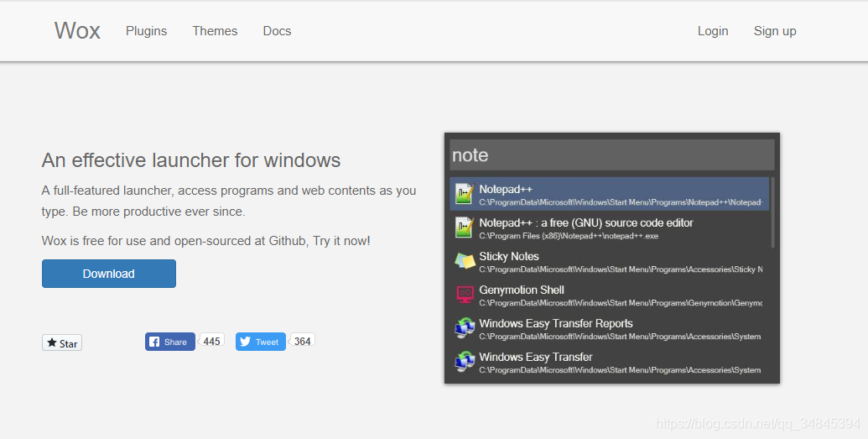
Task: Click the Sticky Notes icon
Action: (465, 261)
